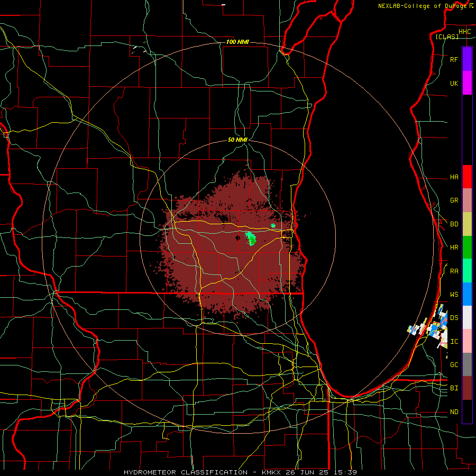The height and width of the screenshot is (476, 476).
Task: Click the KMKX station identifier
Action: [272, 472]
